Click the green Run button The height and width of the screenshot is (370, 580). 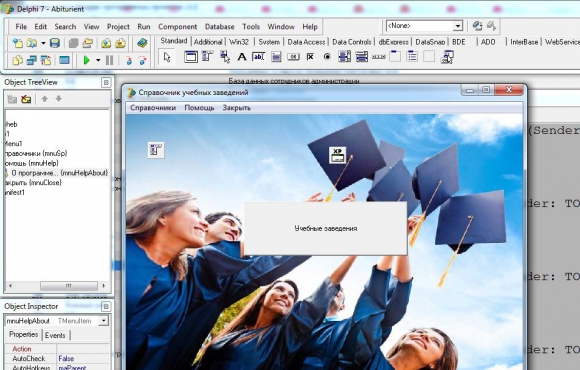87,60
